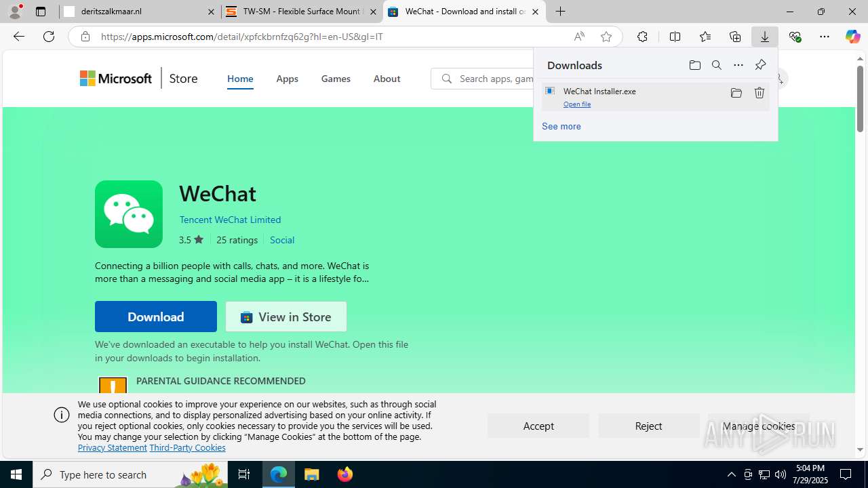Go to Store Home menu

coord(240,79)
